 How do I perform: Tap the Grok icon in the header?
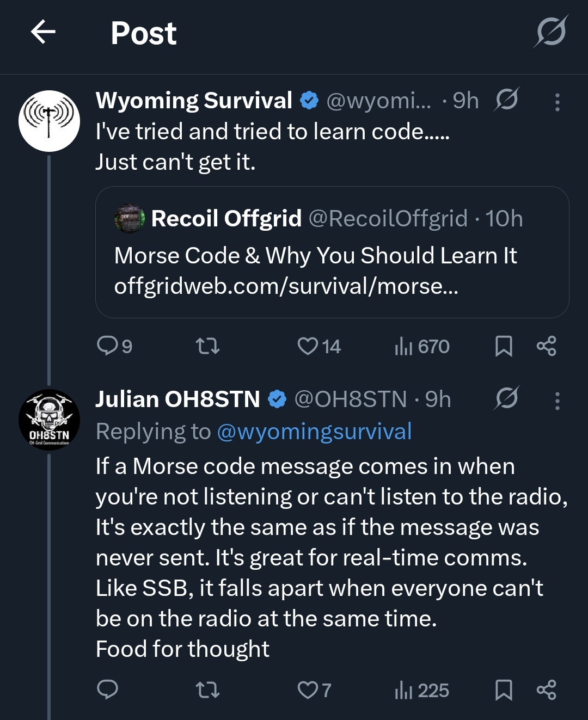pyautogui.click(x=550, y=32)
